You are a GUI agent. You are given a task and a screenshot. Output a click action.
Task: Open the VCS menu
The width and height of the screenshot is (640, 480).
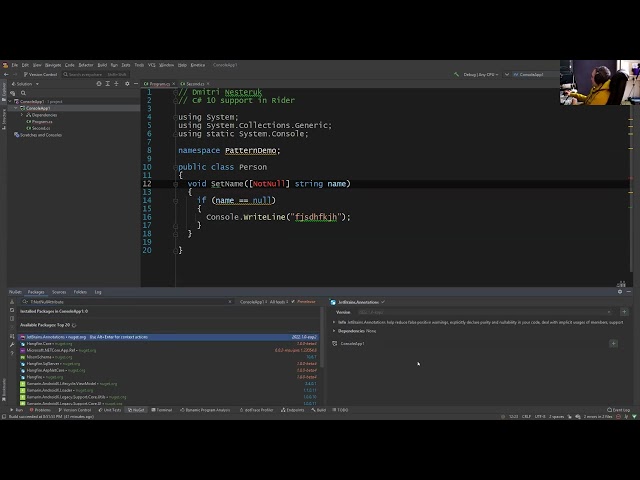click(x=151, y=65)
